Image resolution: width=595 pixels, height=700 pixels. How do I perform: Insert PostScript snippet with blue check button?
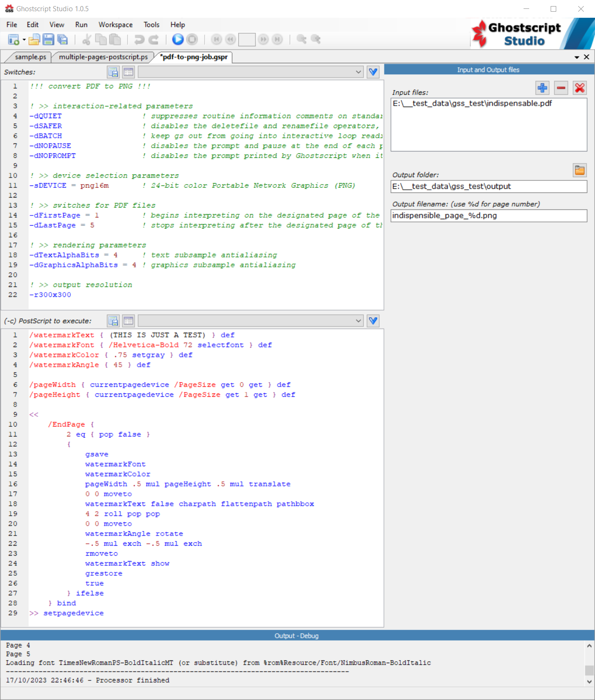pos(373,321)
